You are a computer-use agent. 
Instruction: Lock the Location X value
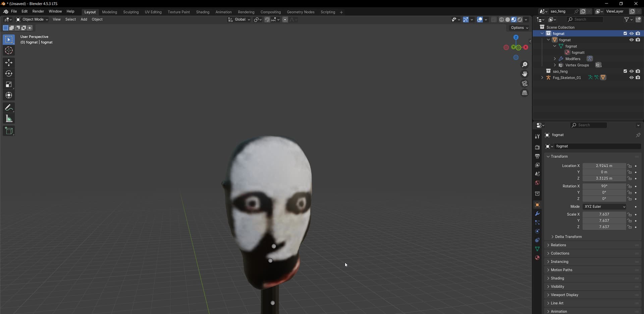[x=630, y=166]
